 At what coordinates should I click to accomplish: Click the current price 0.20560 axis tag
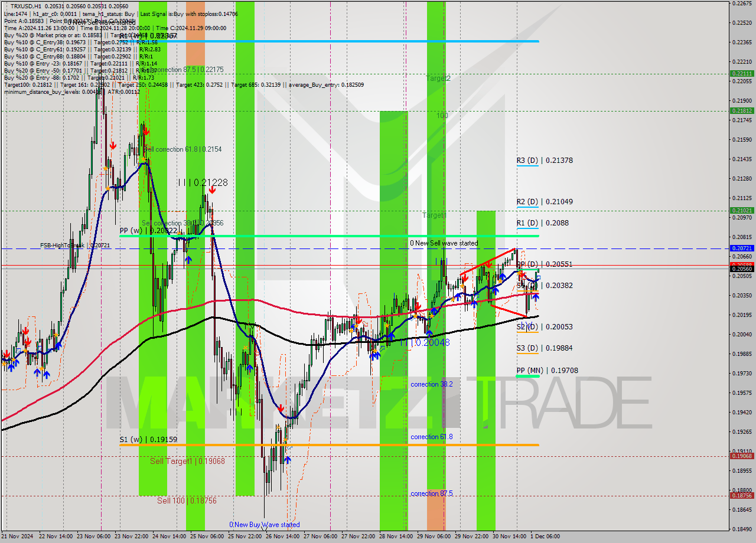coord(742,269)
